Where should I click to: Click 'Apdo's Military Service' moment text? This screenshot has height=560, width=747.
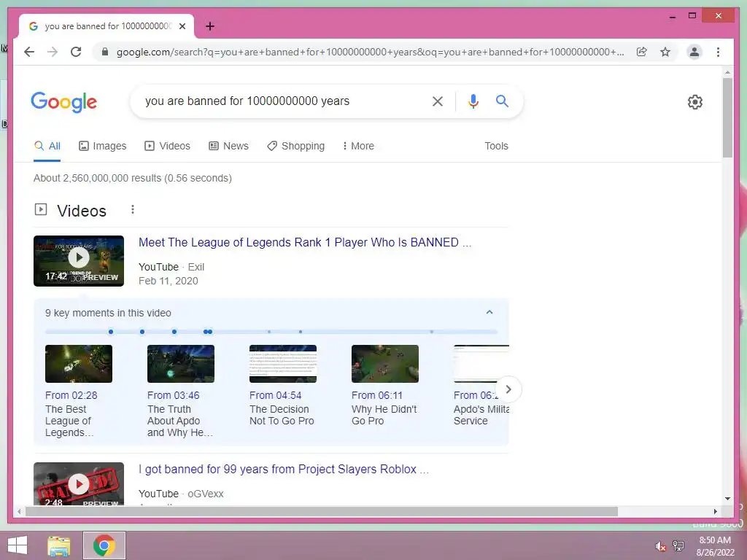pyautogui.click(x=481, y=415)
